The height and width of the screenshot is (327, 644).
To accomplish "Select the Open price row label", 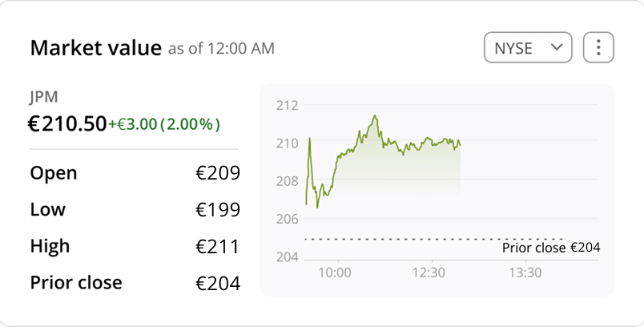I will point(53,172).
